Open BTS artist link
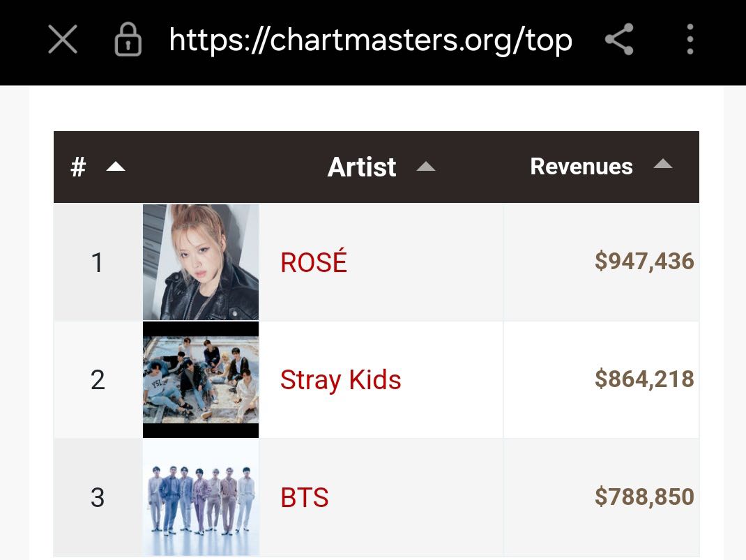The image size is (746, 560). click(305, 497)
